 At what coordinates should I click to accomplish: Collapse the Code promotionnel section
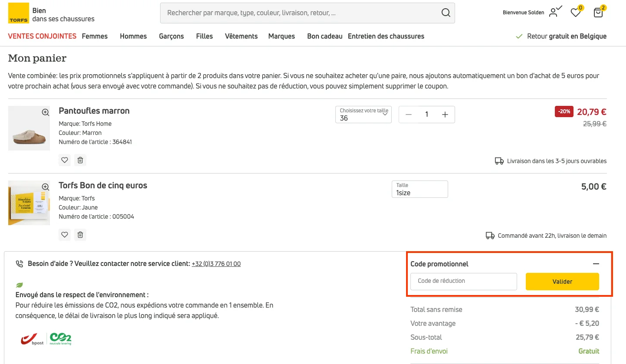tap(596, 264)
